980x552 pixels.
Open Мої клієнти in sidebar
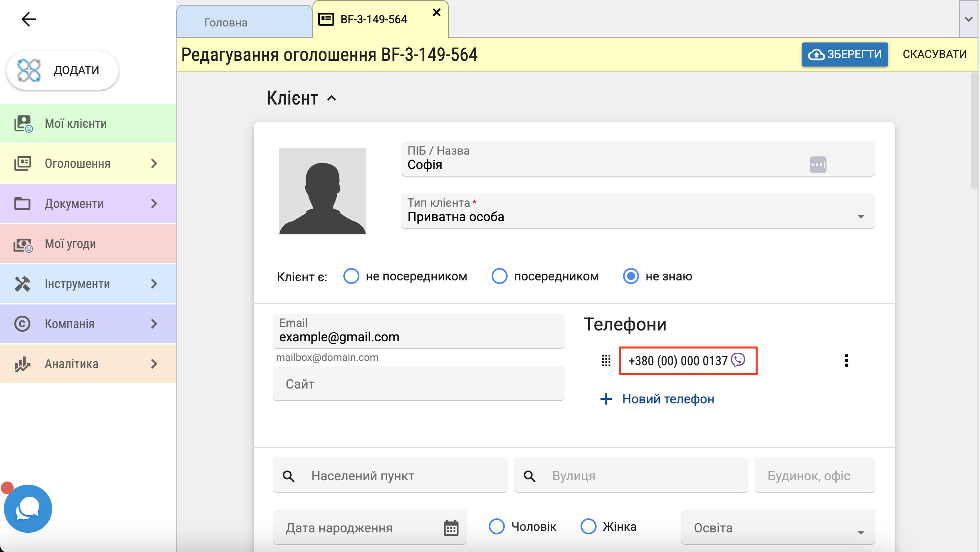pyautogui.click(x=88, y=123)
